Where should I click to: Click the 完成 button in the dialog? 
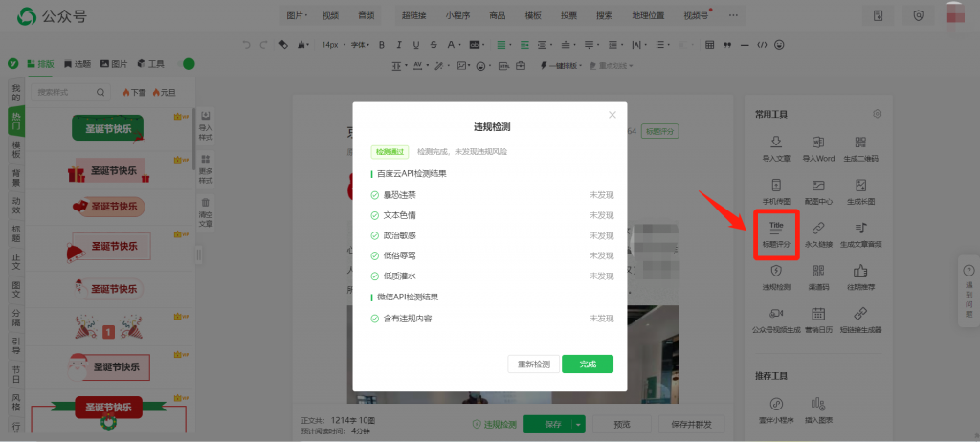[x=588, y=364]
